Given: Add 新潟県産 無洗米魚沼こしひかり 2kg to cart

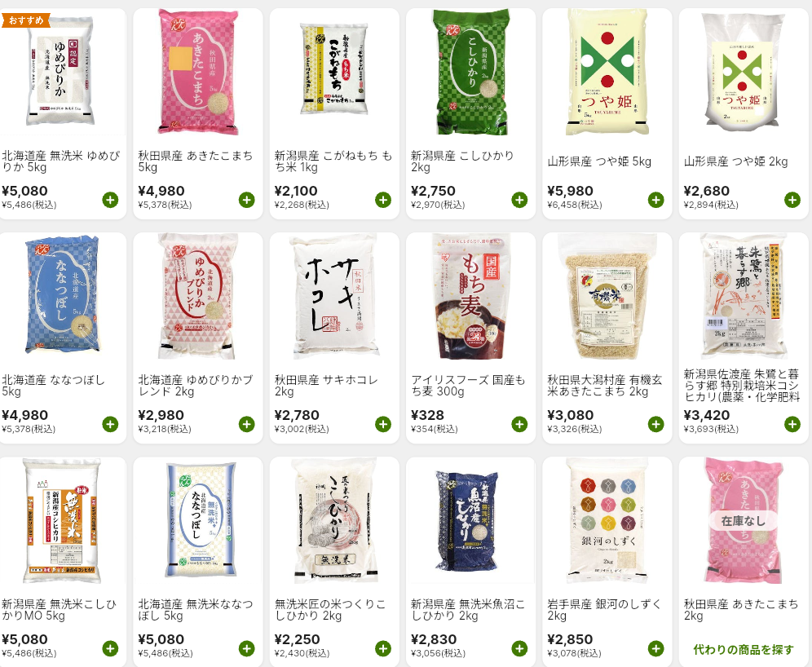Looking at the screenshot, I should [x=519, y=648].
